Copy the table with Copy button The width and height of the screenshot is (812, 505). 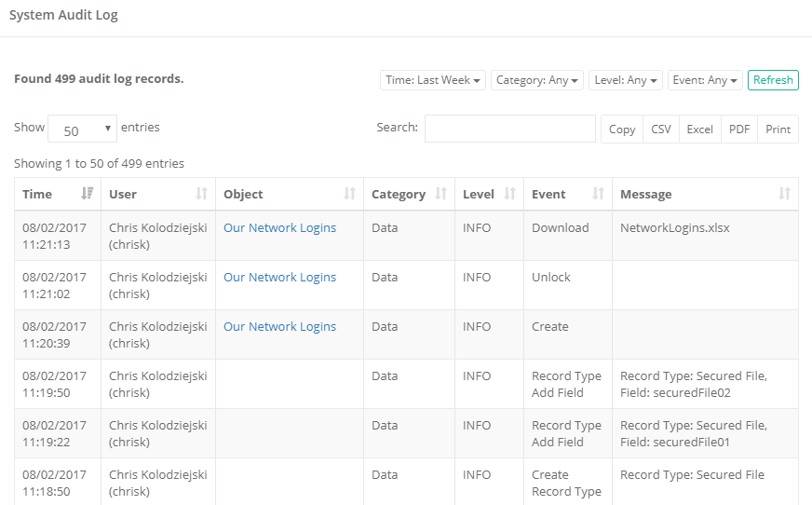[x=622, y=130]
